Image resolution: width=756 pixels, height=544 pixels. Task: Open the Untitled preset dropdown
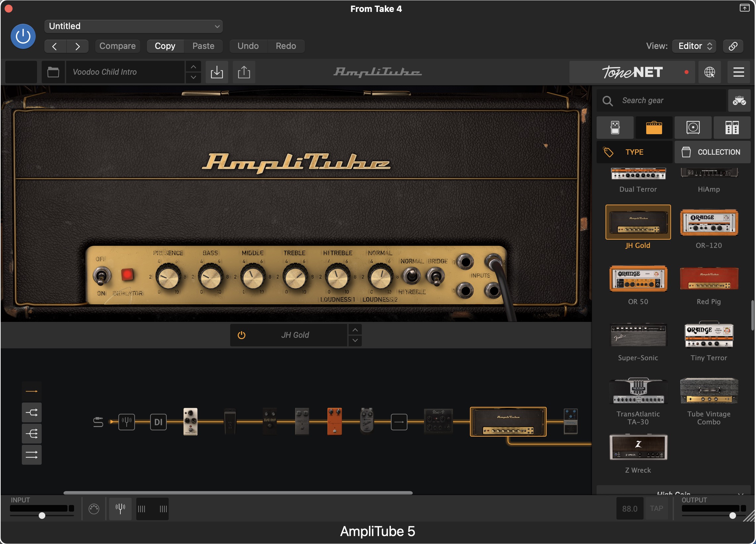click(x=133, y=26)
